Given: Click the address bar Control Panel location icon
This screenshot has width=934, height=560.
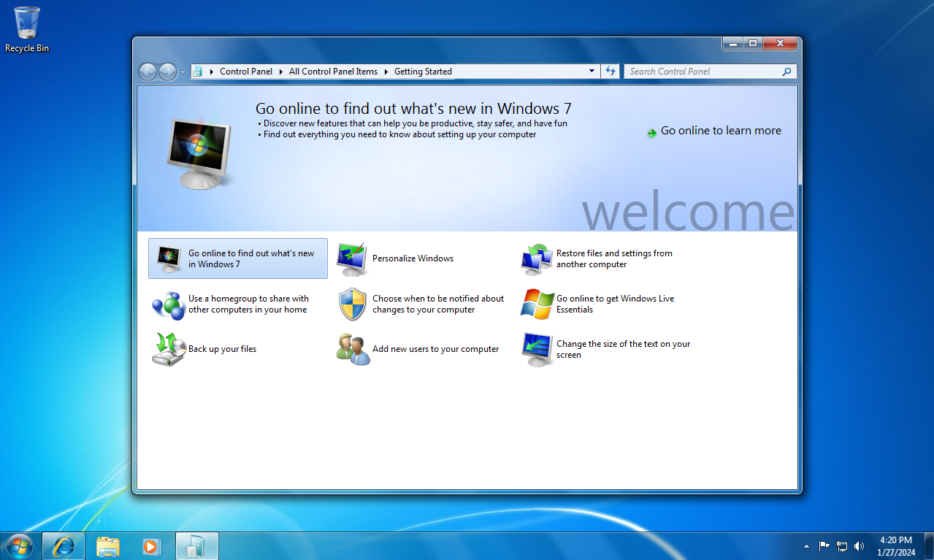Looking at the screenshot, I should [197, 72].
